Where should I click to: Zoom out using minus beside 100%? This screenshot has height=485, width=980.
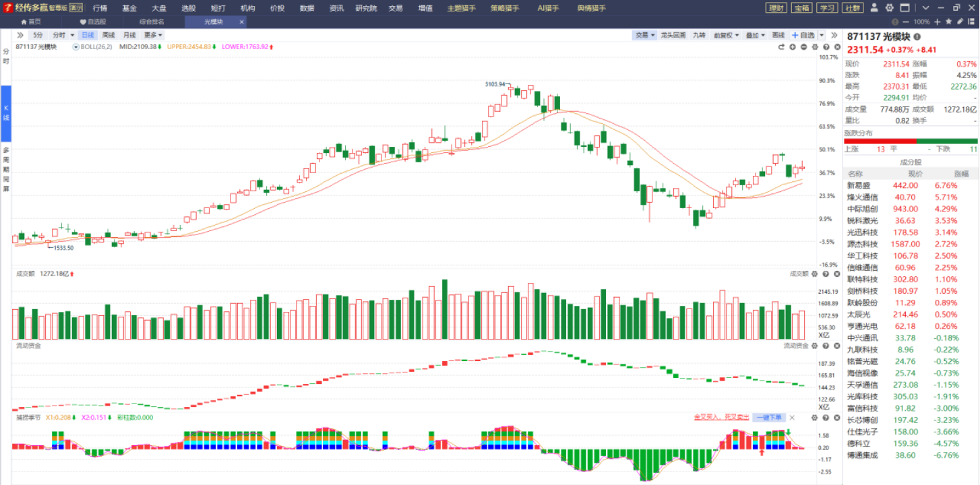tap(907, 22)
